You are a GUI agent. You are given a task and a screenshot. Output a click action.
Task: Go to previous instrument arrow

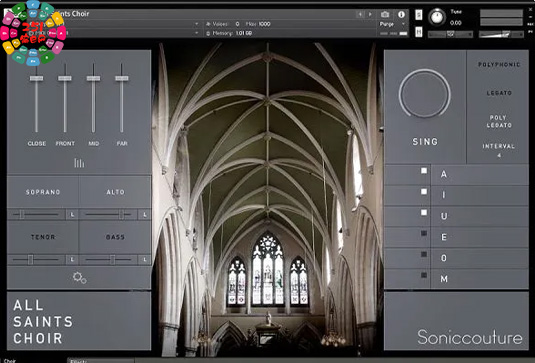point(360,14)
